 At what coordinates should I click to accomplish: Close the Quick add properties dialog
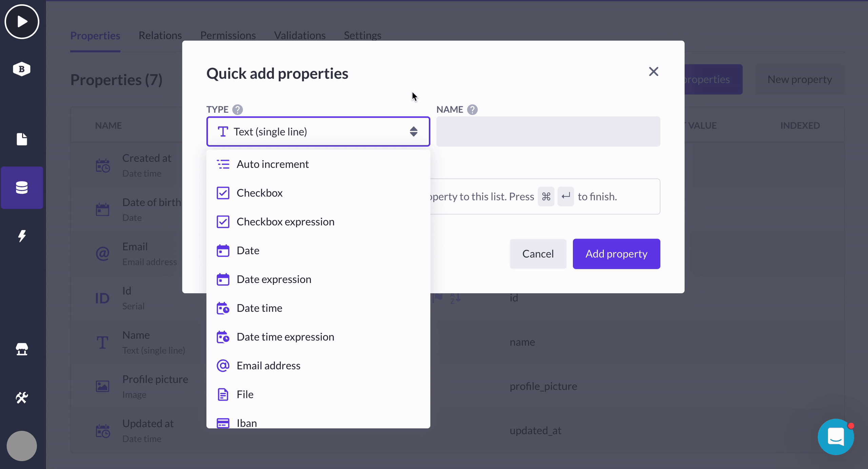click(x=653, y=72)
